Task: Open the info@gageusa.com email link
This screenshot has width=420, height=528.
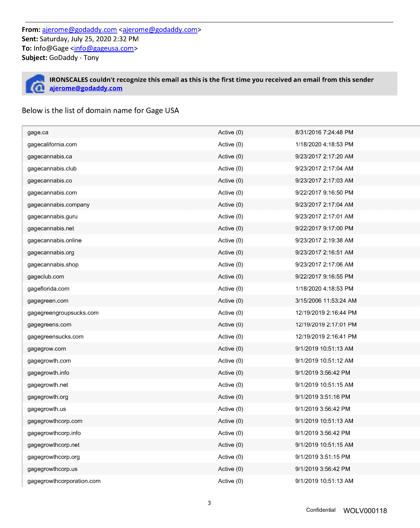Action: [x=104, y=48]
